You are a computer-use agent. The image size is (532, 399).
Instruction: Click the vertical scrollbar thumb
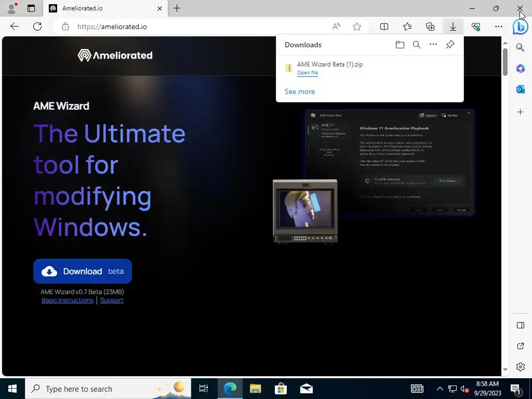click(505, 62)
